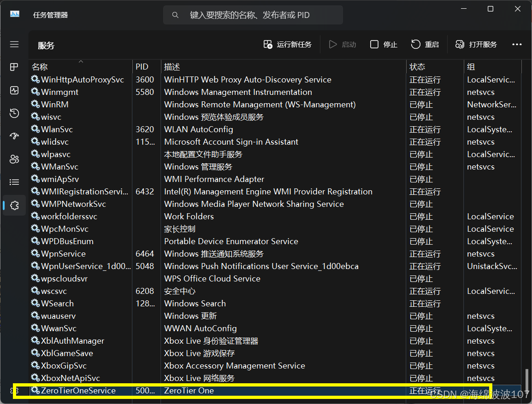
Task: Select the XblGameSave service name
Action: tap(67, 353)
